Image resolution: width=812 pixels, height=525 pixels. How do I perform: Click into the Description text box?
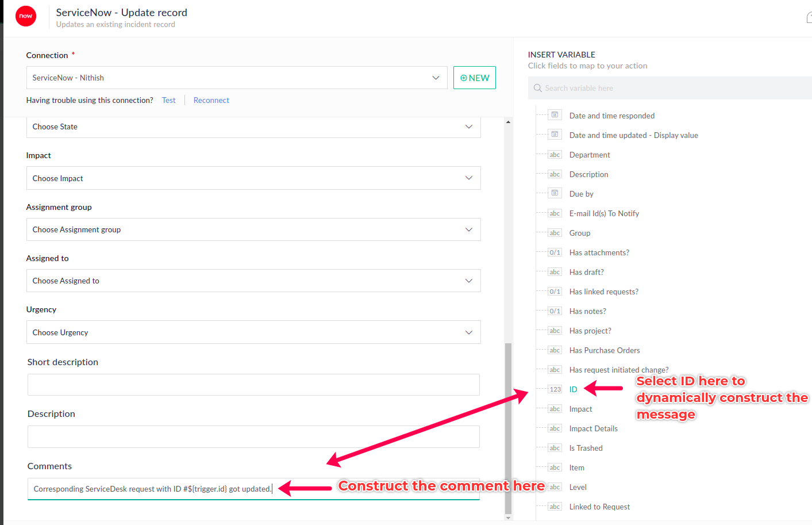253,437
